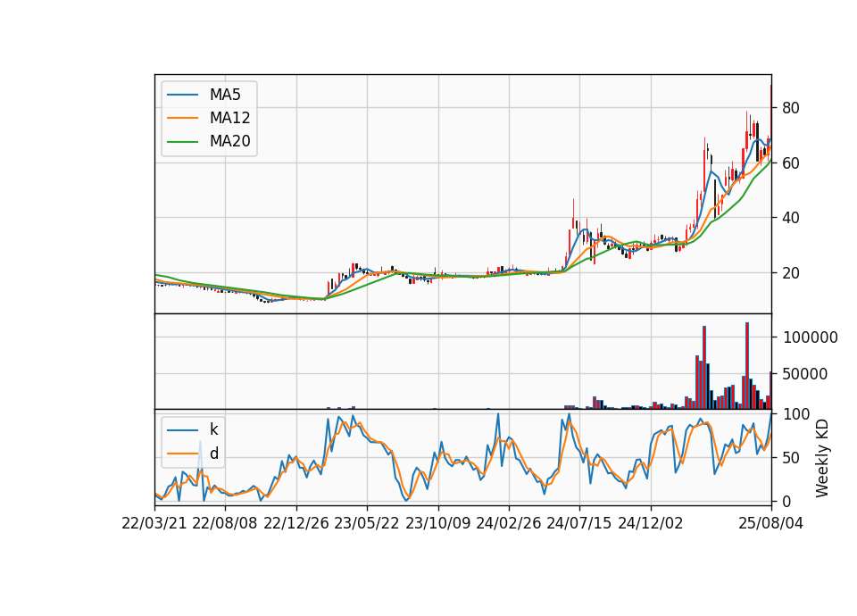Click the orange d legend line sample
Image resolution: width=857 pixels, height=616 pixels.
pyautogui.click(x=182, y=454)
